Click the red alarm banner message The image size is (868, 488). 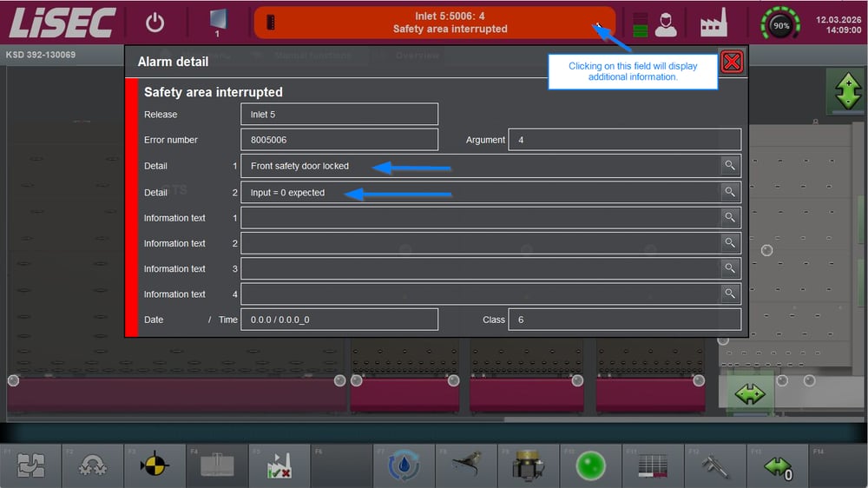434,23
